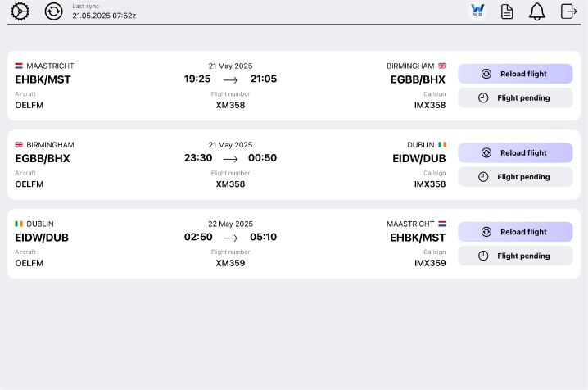Reload the Dublin to Maastricht flight
The image size is (588, 390).
pyautogui.click(x=515, y=232)
